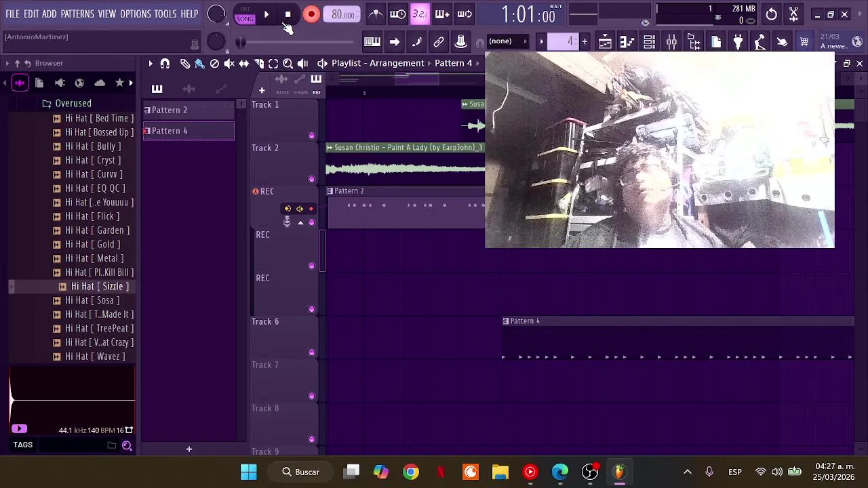Select the Slice tool
This screenshot has height=488, width=868.
258,63
